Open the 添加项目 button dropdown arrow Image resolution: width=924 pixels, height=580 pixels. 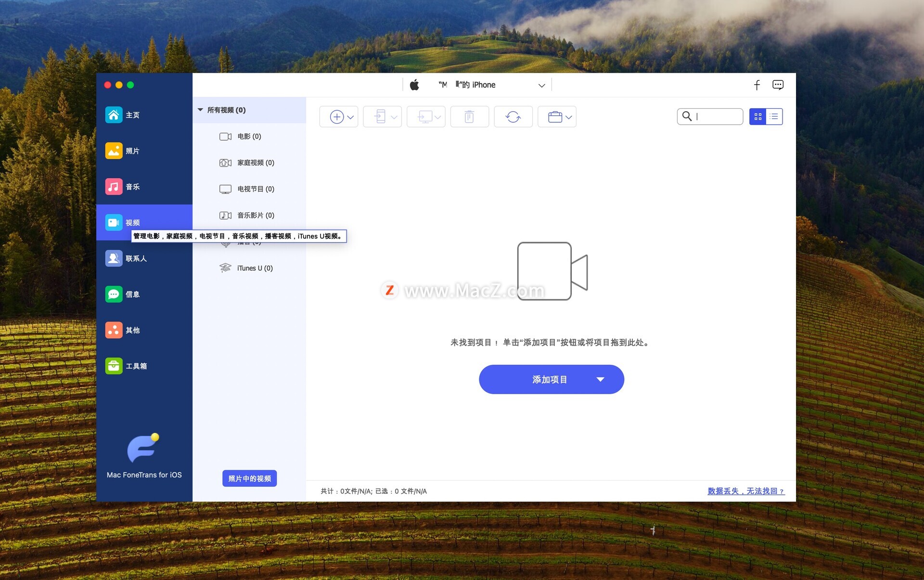coord(600,379)
